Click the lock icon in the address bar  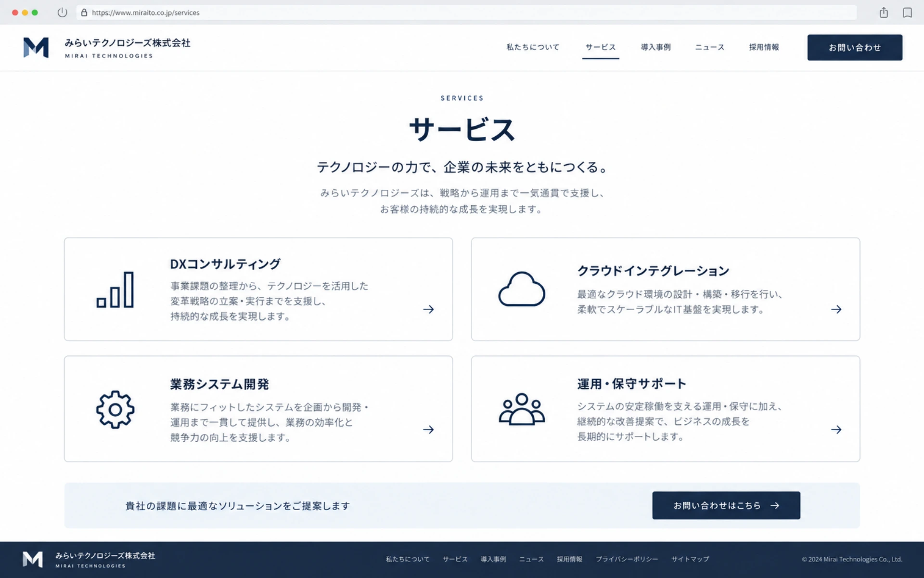[x=84, y=13]
